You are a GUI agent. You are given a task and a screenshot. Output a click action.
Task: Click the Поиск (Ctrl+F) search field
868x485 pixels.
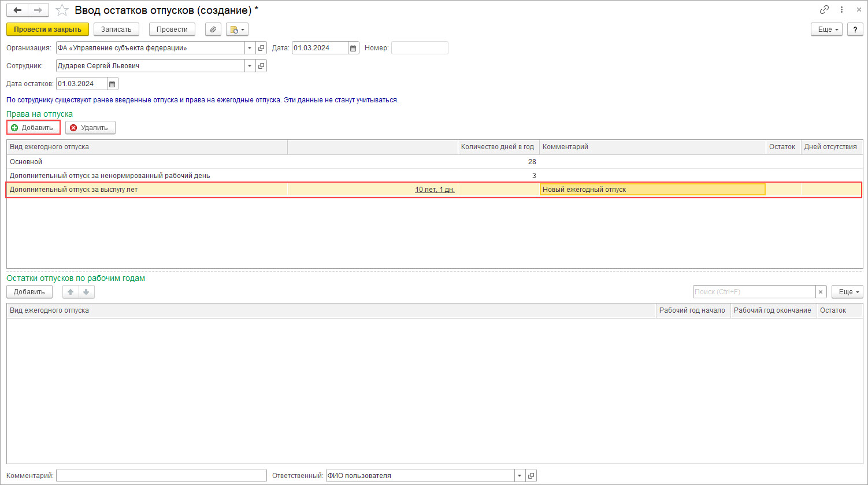coord(754,292)
